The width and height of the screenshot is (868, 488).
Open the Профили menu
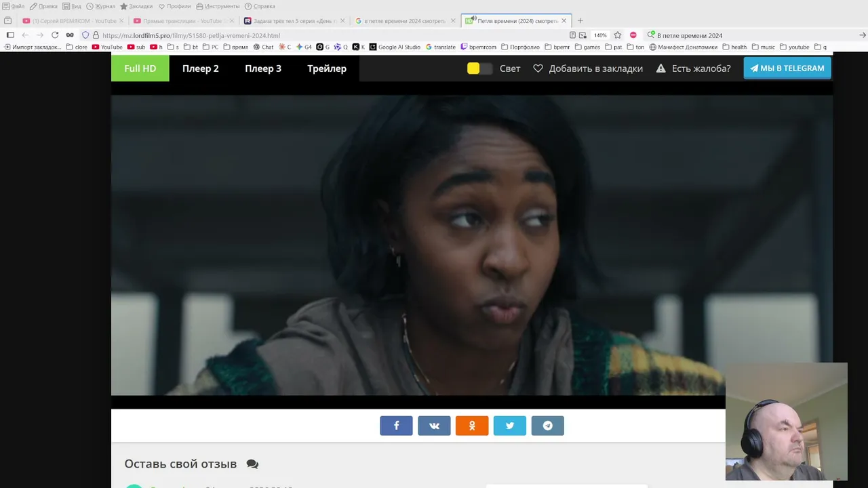coord(175,6)
